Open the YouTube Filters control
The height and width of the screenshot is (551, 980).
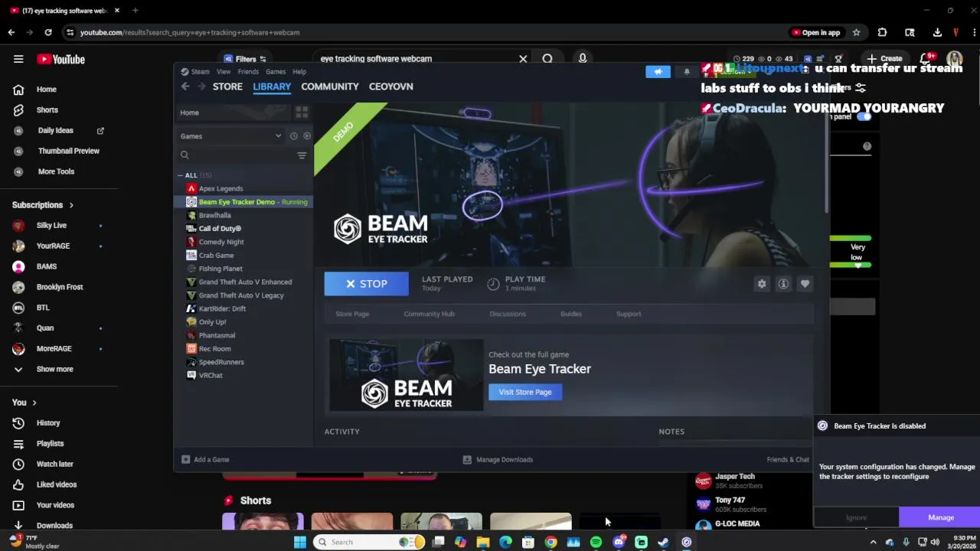tap(245, 59)
